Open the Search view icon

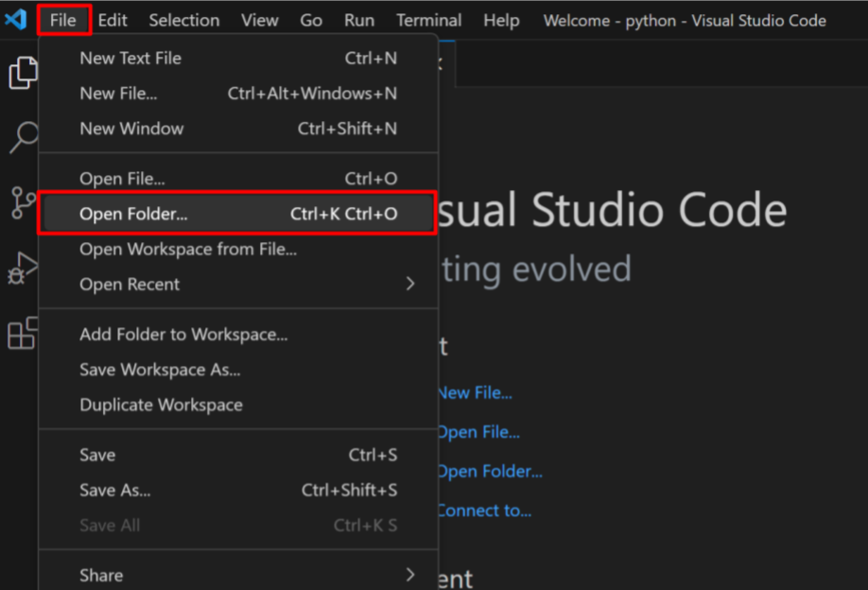24,137
